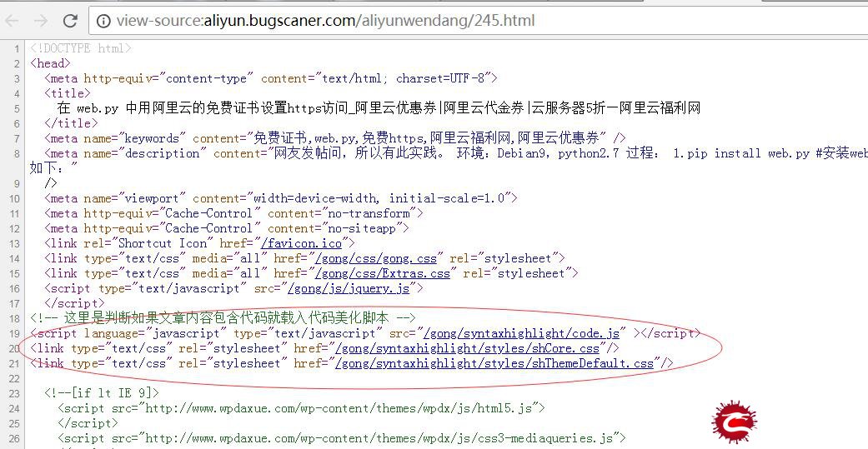Viewport: 868px width, 449px height.
Task: Click line number 22 in the gutter
Action: (x=14, y=379)
